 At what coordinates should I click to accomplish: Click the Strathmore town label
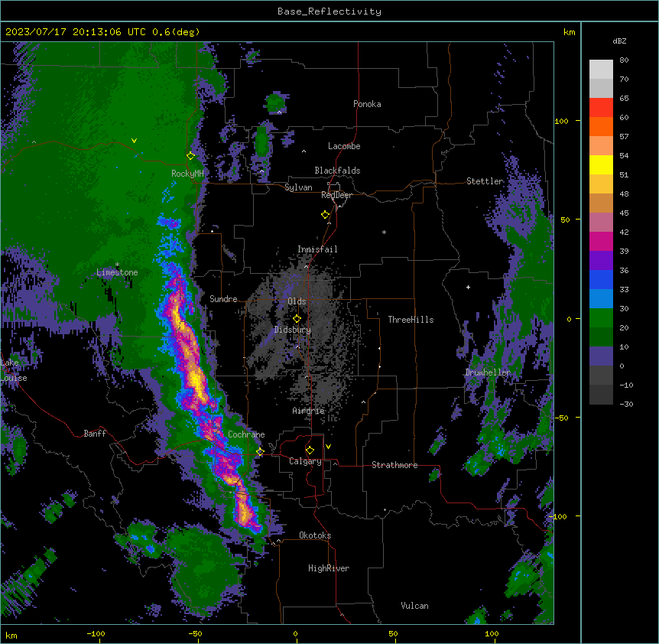point(394,465)
